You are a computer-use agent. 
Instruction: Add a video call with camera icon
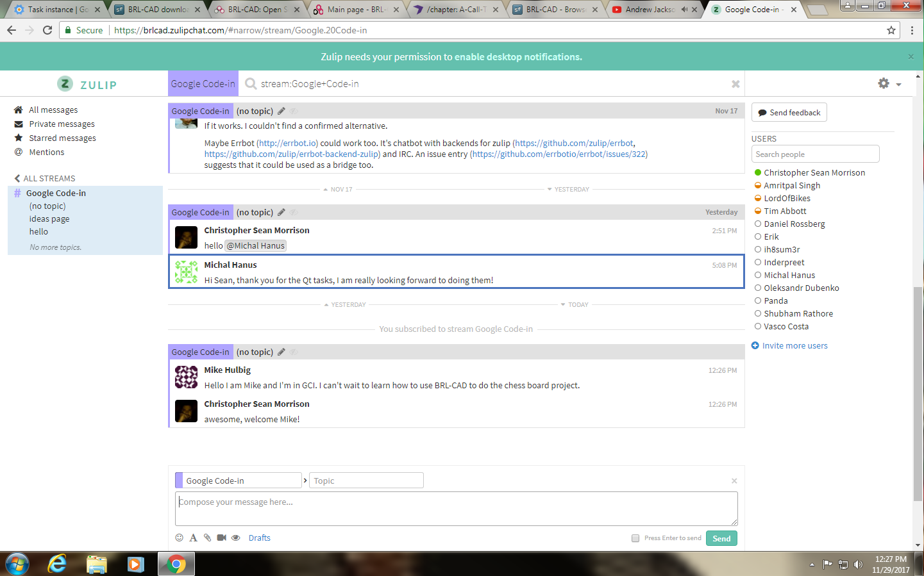[x=221, y=538]
